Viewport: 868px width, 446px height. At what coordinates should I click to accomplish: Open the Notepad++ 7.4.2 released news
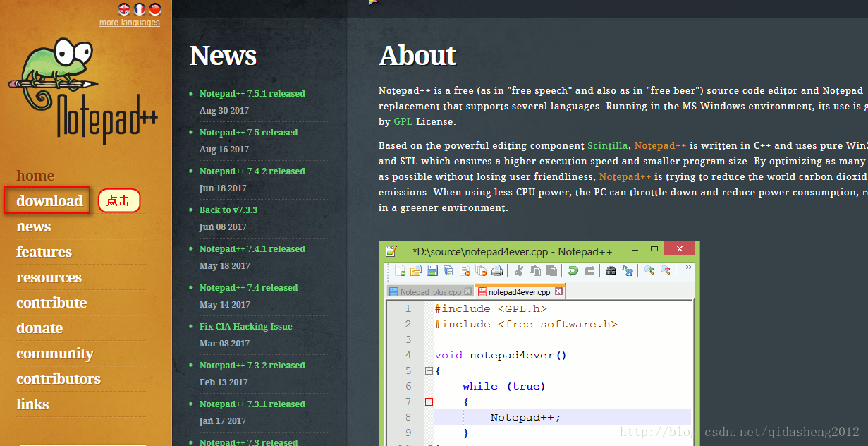(x=252, y=171)
